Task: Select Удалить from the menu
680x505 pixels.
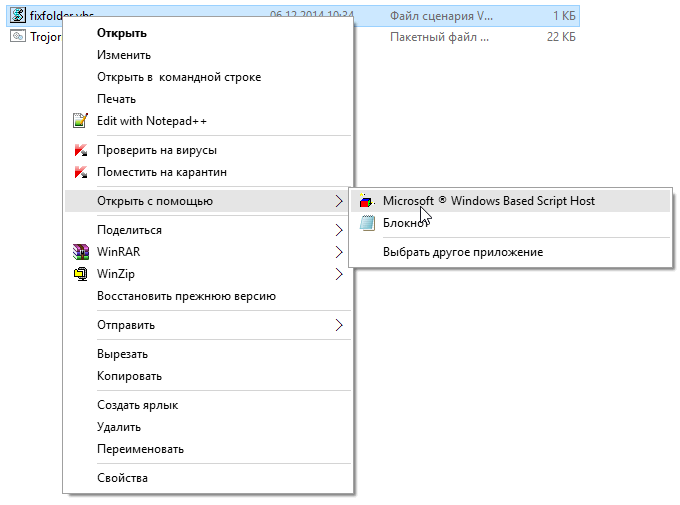Action: (208, 427)
